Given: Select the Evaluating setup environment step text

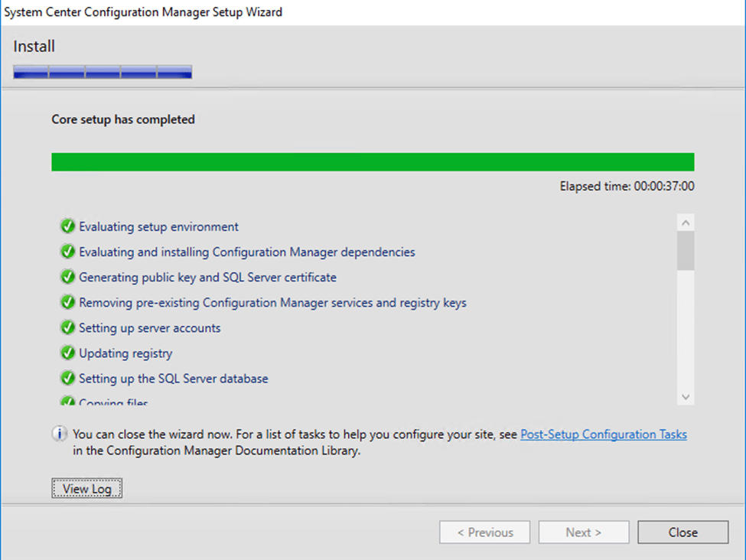Looking at the screenshot, I should pyautogui.click(x=159, y=226).
